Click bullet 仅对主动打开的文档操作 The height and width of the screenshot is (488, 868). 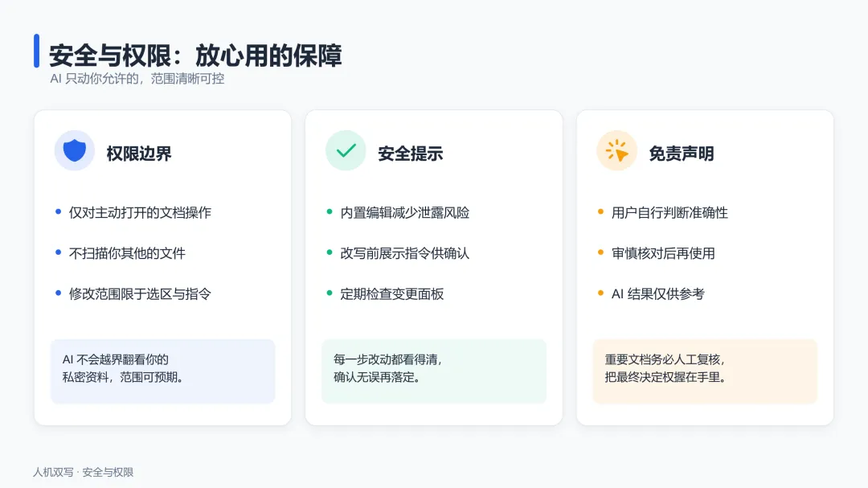pyautogui.click(x=140, y=213)
